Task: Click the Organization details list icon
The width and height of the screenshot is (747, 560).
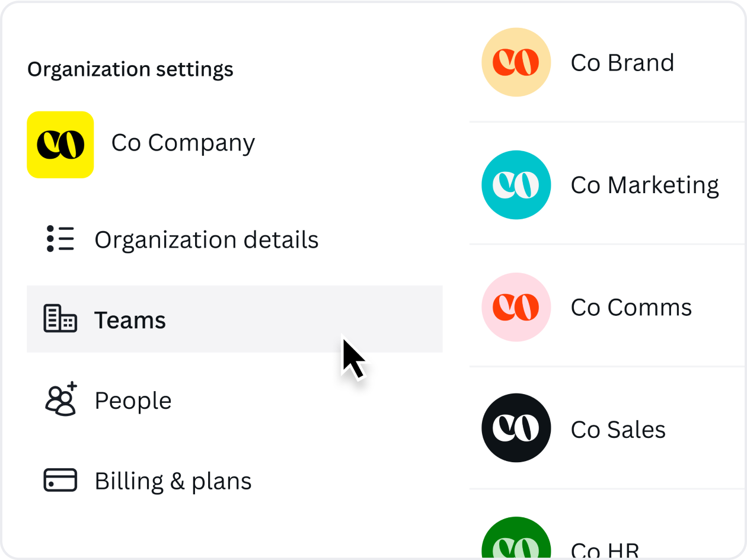Action: pyautogui.click(x=60, y=239)
